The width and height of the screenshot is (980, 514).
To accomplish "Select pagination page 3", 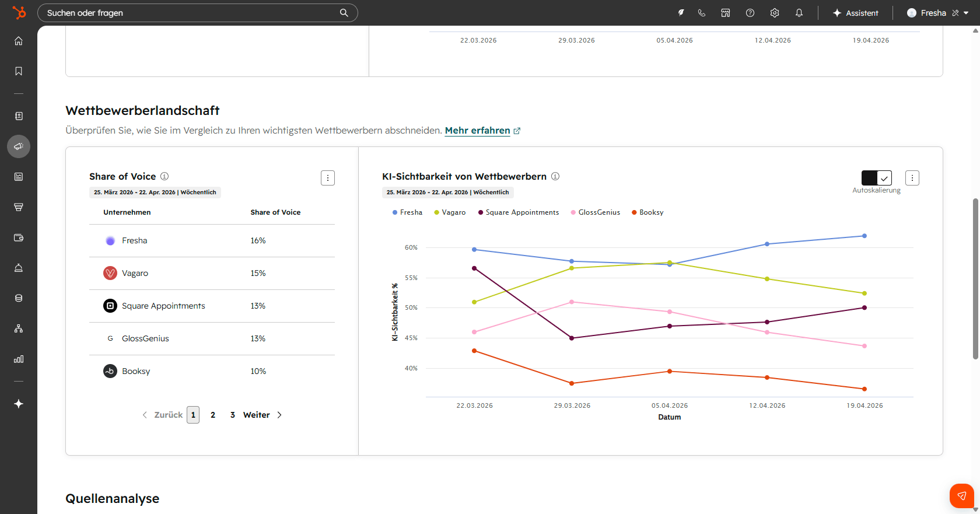I will pos(233,415).
